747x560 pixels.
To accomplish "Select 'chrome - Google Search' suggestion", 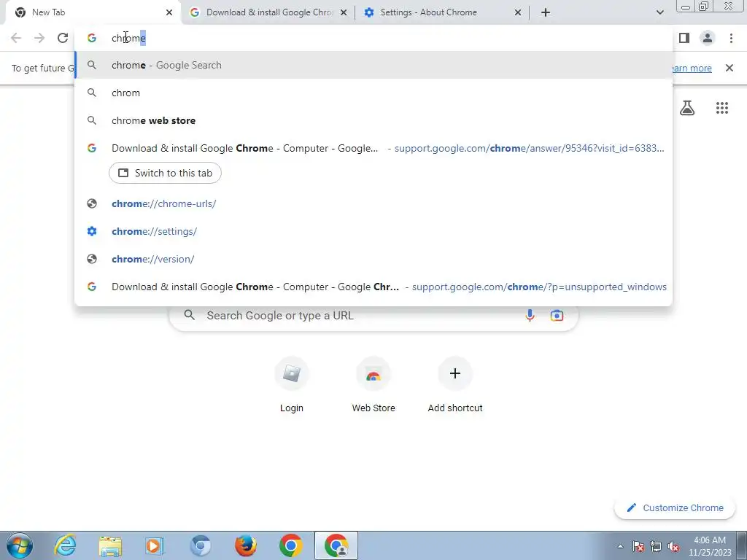I will click(x=373, y=65).
